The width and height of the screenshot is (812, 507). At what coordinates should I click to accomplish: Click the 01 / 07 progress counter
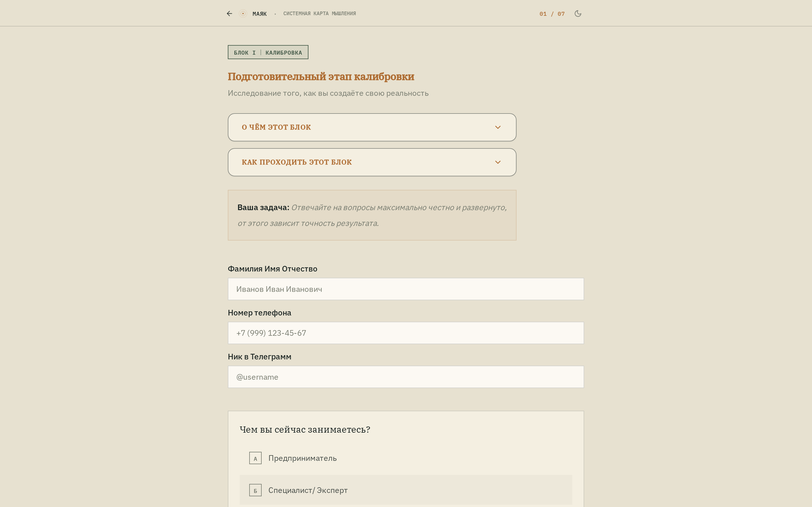(x=552, y=14)
